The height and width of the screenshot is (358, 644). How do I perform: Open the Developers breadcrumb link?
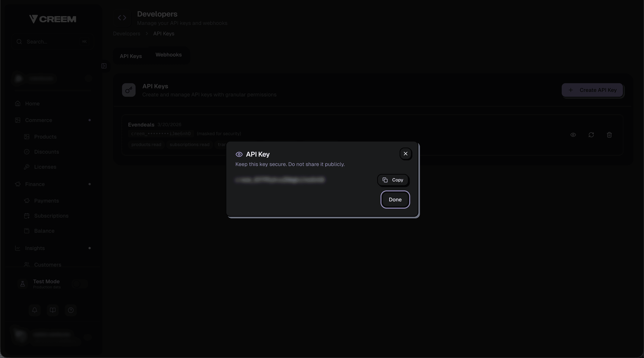coord(127,34)
